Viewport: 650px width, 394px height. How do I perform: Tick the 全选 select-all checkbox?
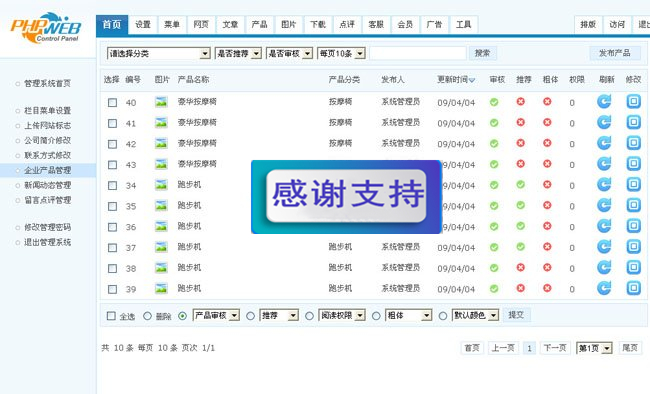111,316
